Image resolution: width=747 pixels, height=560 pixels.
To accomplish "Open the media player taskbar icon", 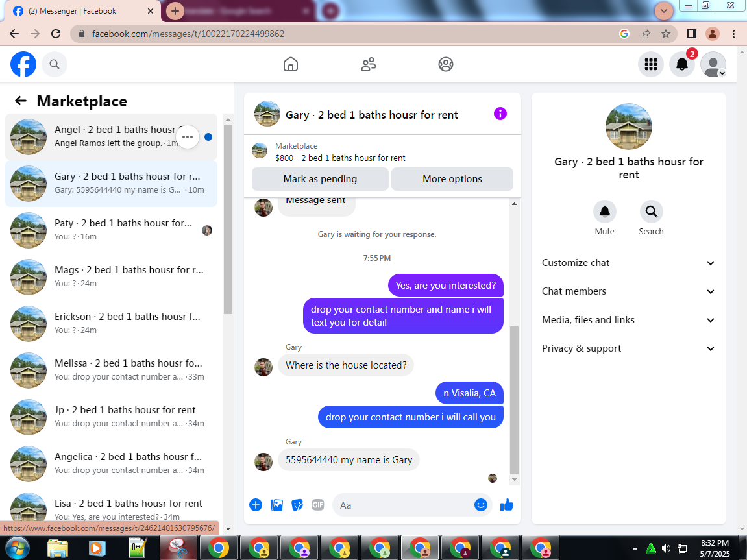I will pos(97,548).
